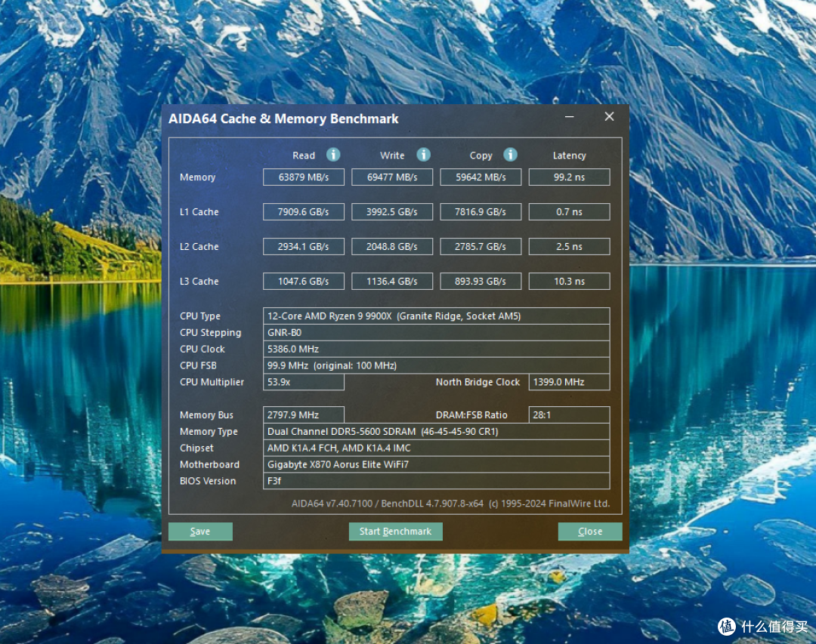Image resolution: width=816 pixels, height=644 pixels.
Task: Click BIOS Version field F3f
Action: [x=436, y=481]
